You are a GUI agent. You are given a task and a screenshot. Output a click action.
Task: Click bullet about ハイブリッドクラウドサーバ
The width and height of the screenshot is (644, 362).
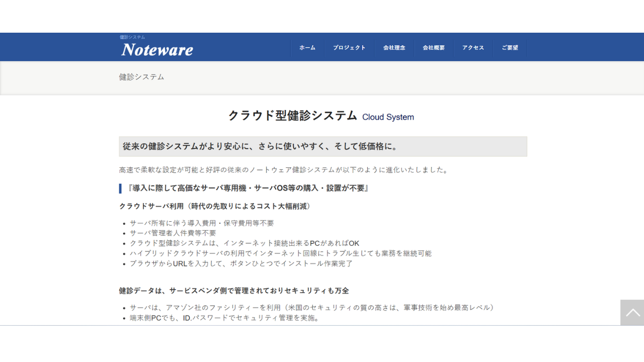pyautogui.click(x=281, y=253)
